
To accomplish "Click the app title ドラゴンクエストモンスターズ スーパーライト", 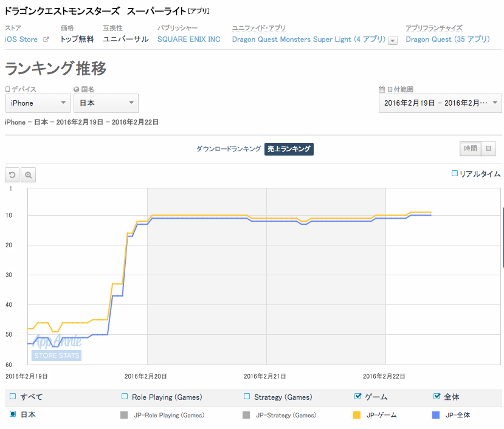I will pos(95,12).
